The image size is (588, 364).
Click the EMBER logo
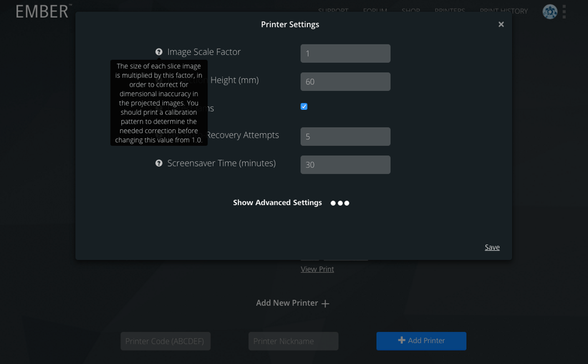tap(43, 11)
